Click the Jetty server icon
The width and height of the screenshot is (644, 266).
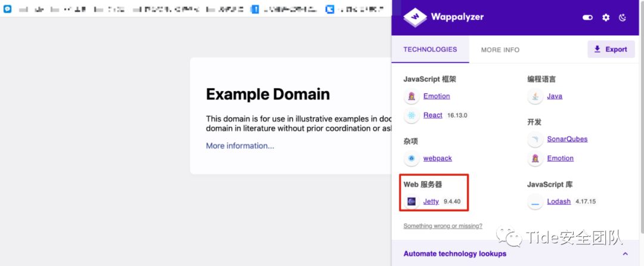(411, 202)
